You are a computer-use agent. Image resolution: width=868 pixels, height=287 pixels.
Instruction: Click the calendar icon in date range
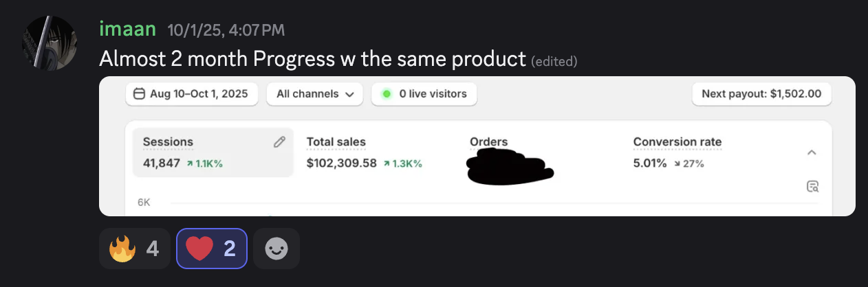pyautogui.click(x=139, y=94)
